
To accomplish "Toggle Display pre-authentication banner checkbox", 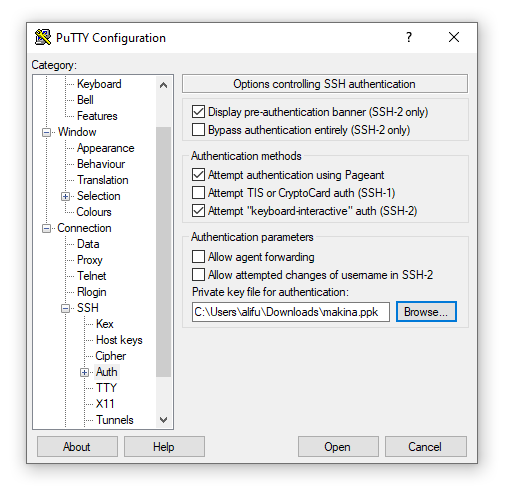I will [x=198, y=112].
